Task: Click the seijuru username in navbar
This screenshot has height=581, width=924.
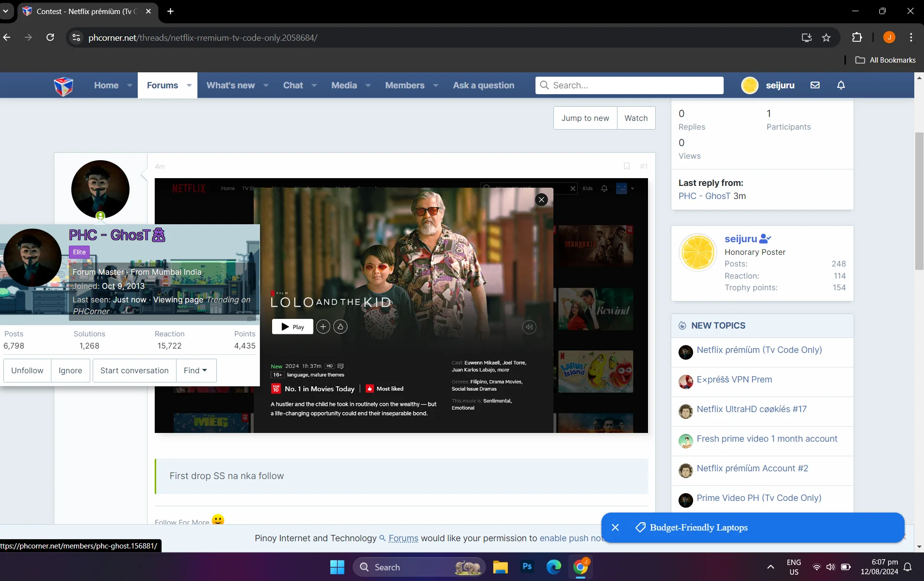Action: [780, 85]
